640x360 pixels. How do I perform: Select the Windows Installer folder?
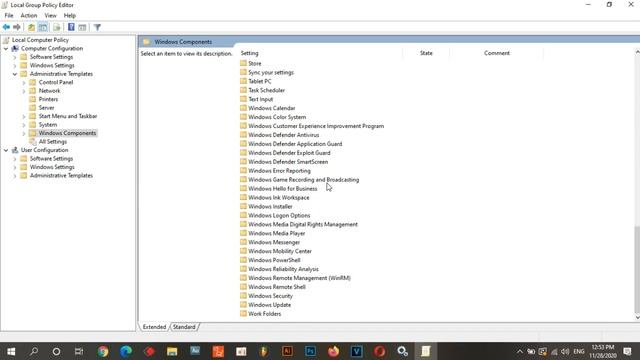coord(270,207)
